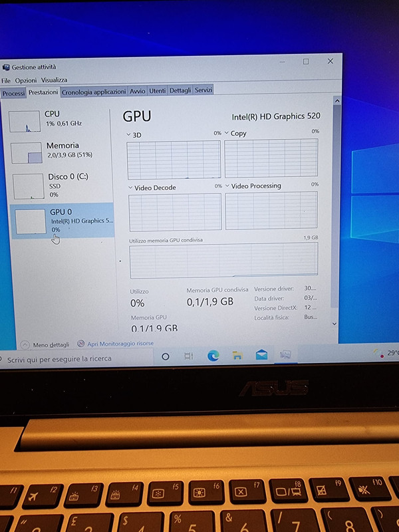Click the Utilizzo 0% value
Viewport: 399px width, 532px height.
click(x=138, y=303)
